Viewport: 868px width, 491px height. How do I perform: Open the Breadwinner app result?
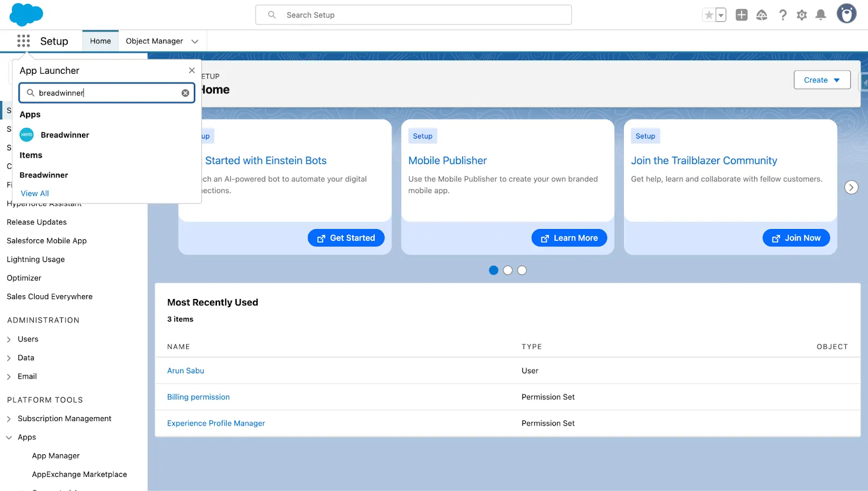click(x=65, y=135)
